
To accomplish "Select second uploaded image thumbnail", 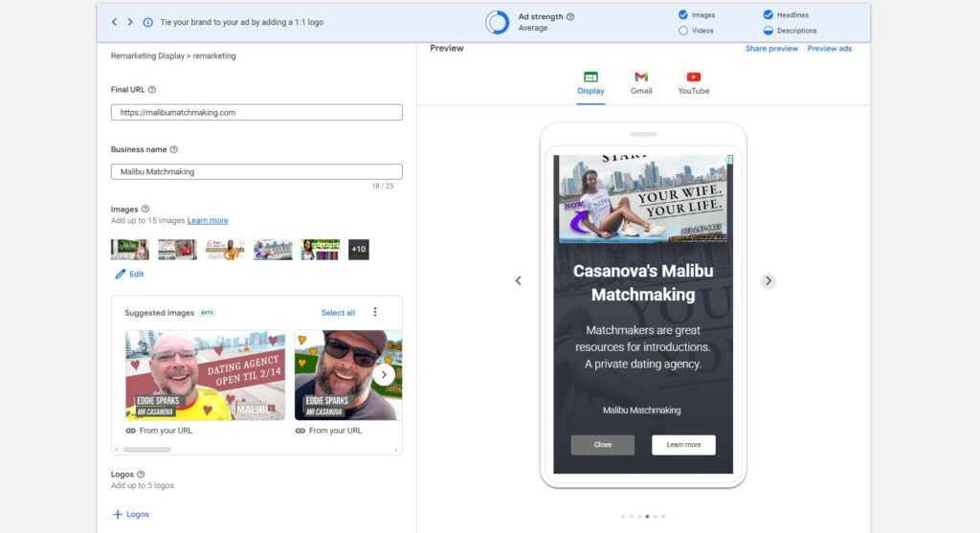I will pyautogui.click(x=177, y=250).
